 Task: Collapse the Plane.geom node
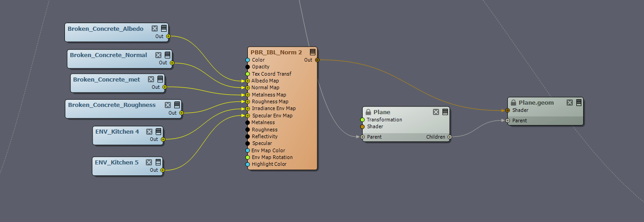(579, 102)
